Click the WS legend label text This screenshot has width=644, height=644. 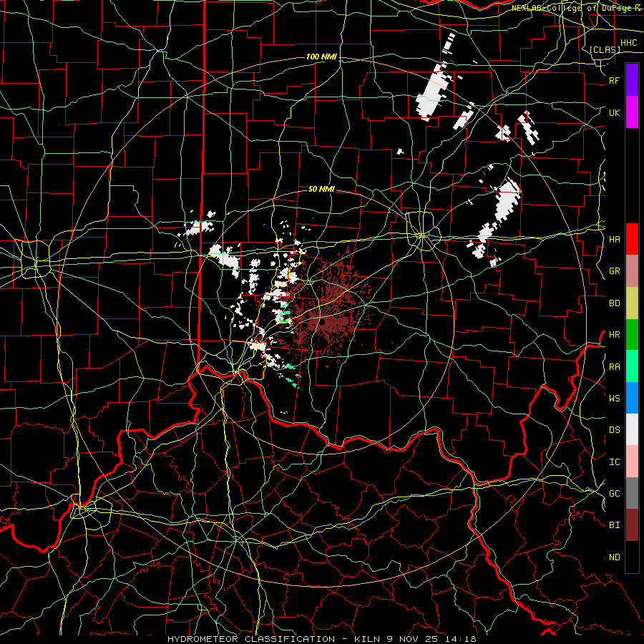point(614,398)
